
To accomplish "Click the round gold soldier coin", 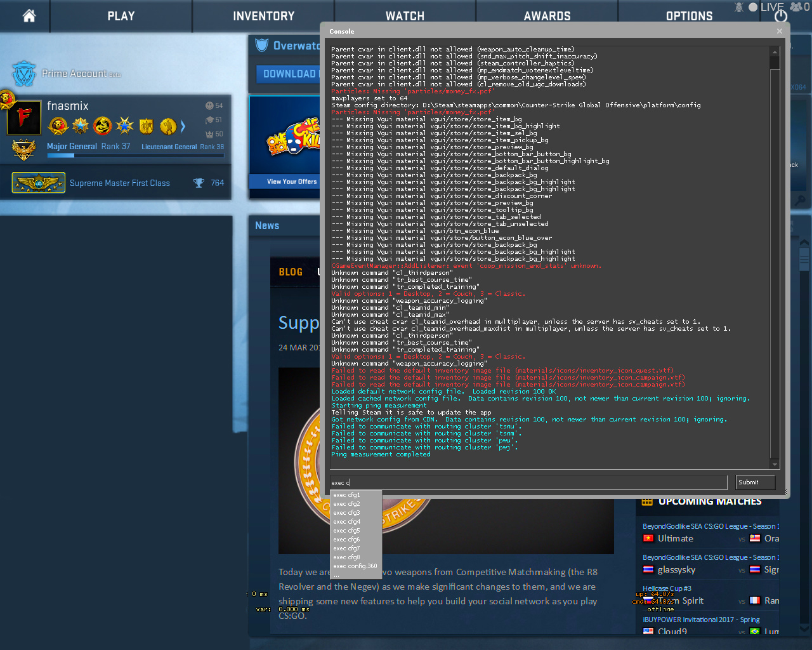I will 168,126.
